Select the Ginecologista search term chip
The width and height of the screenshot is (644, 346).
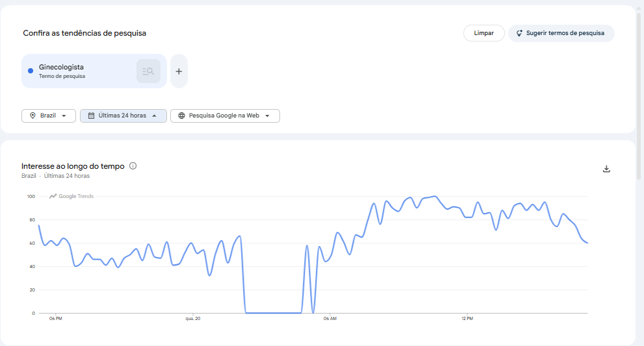[94, 71]
